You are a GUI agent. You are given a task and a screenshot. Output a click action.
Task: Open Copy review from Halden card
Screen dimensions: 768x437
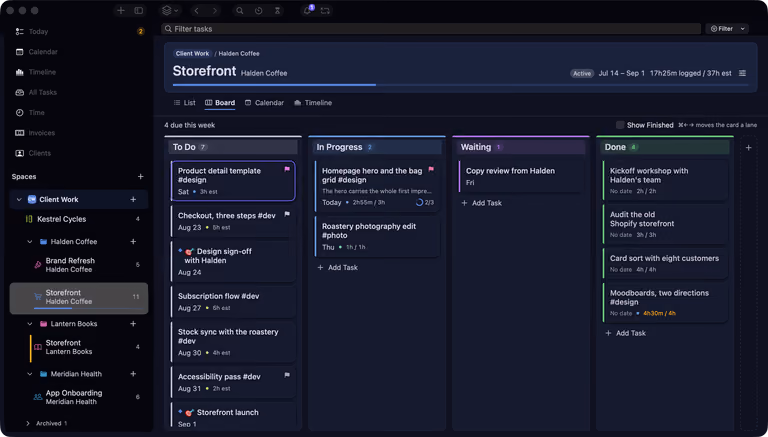point(521,176)
